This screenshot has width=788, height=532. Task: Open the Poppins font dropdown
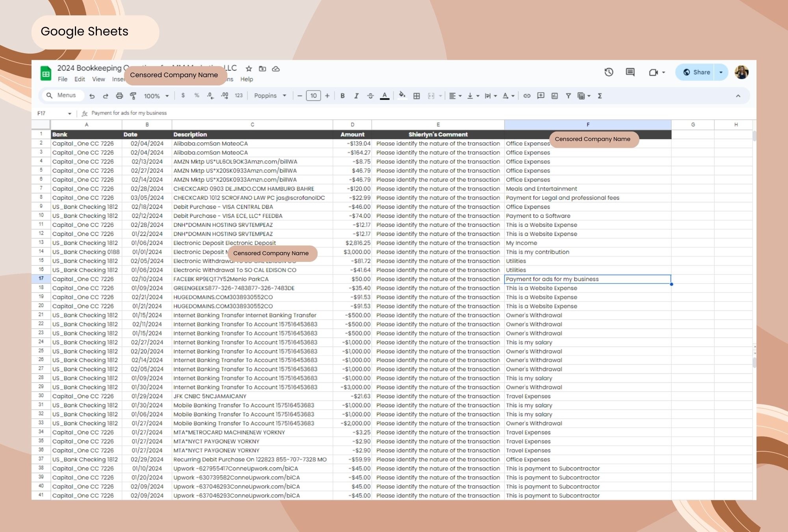270,96
